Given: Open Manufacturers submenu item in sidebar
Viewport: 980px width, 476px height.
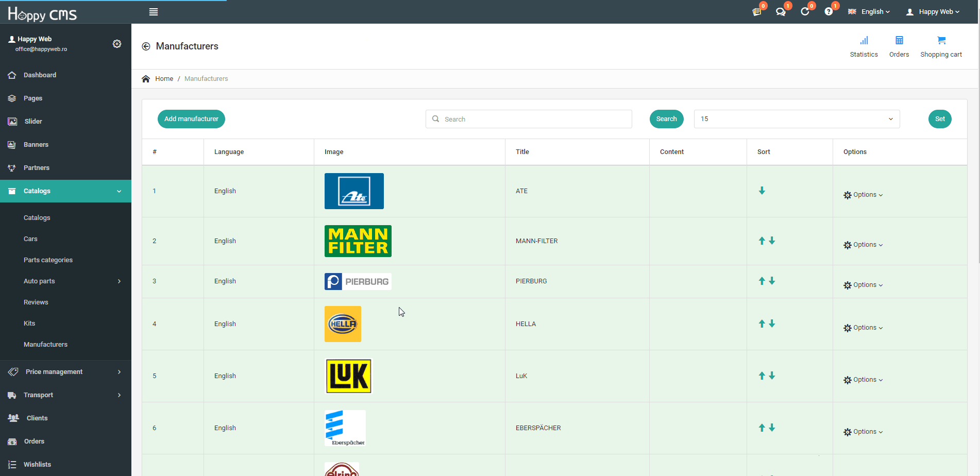Looking at the screenshot, I should click(45, 345).
